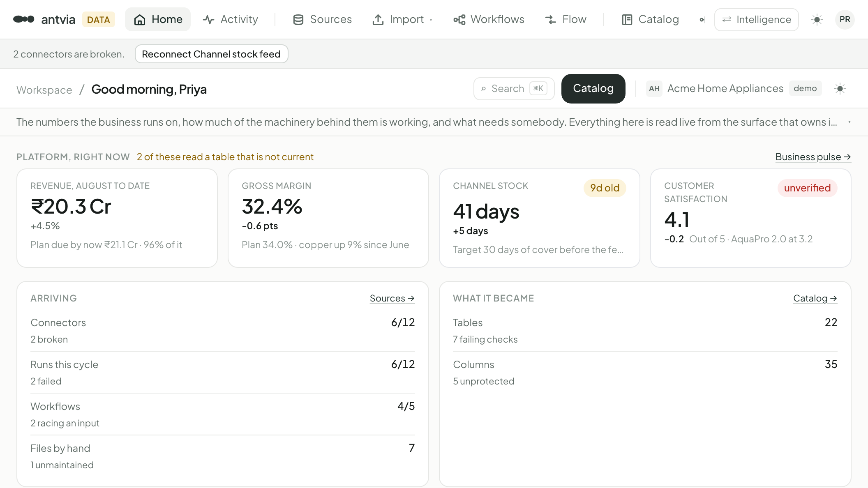This screenshot has height=488, width=868.
Task: Click the small icon next to Catalog nav
Action: pyautogui.click(x=702, y=20)
